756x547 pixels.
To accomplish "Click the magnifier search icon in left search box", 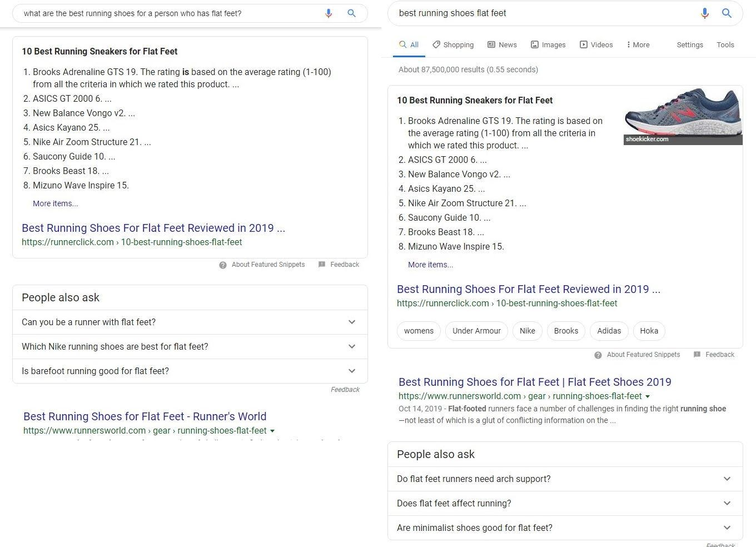I will pos(351,13).
